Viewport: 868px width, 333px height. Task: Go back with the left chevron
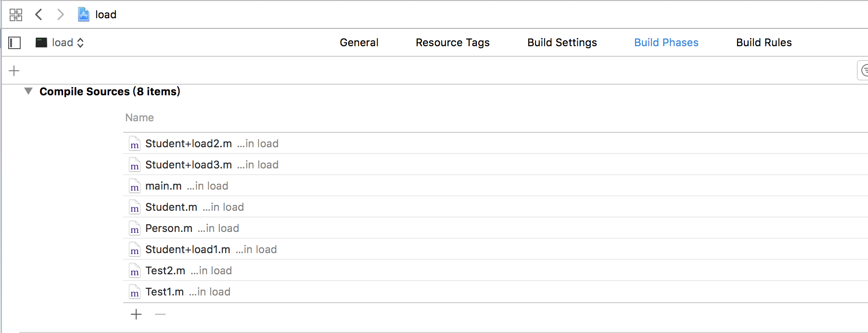click(39, 14)
